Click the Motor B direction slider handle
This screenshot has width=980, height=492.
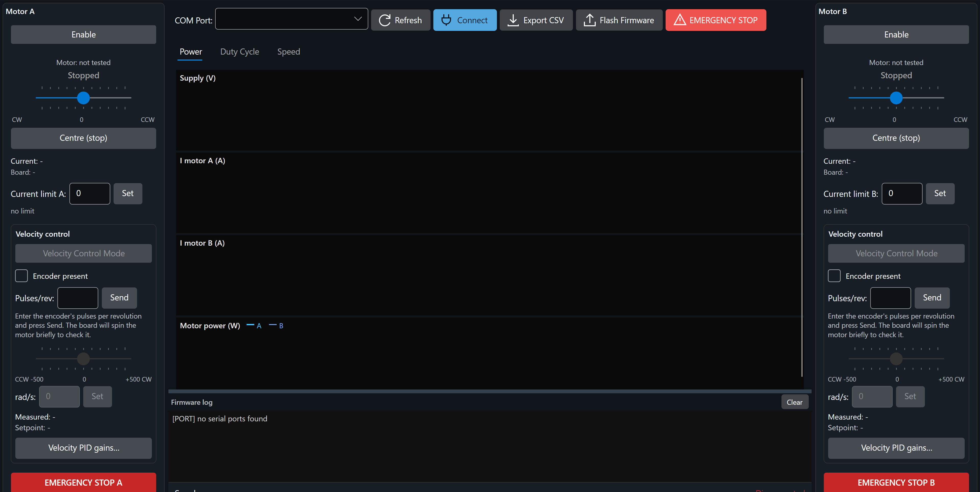pos(896,98)
